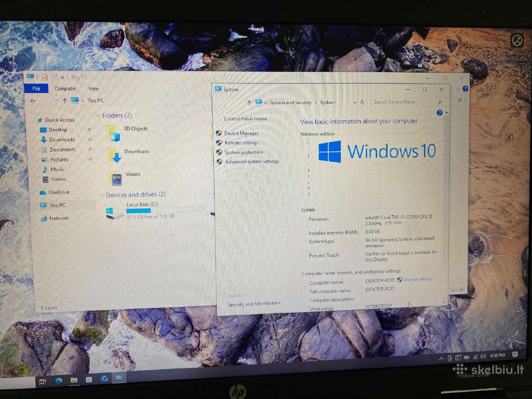
Task: Open the 3D Objects folder icon
Action: (x=114, y=133)
